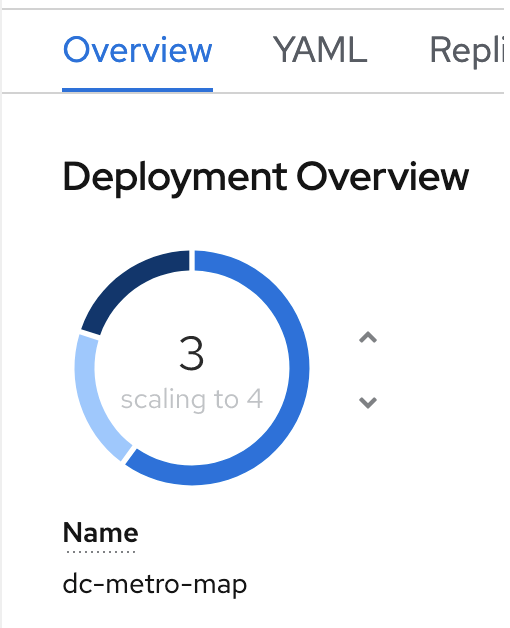Switch to the Overview tab
This screenshot has height=628, width=510.
[137, 50]
